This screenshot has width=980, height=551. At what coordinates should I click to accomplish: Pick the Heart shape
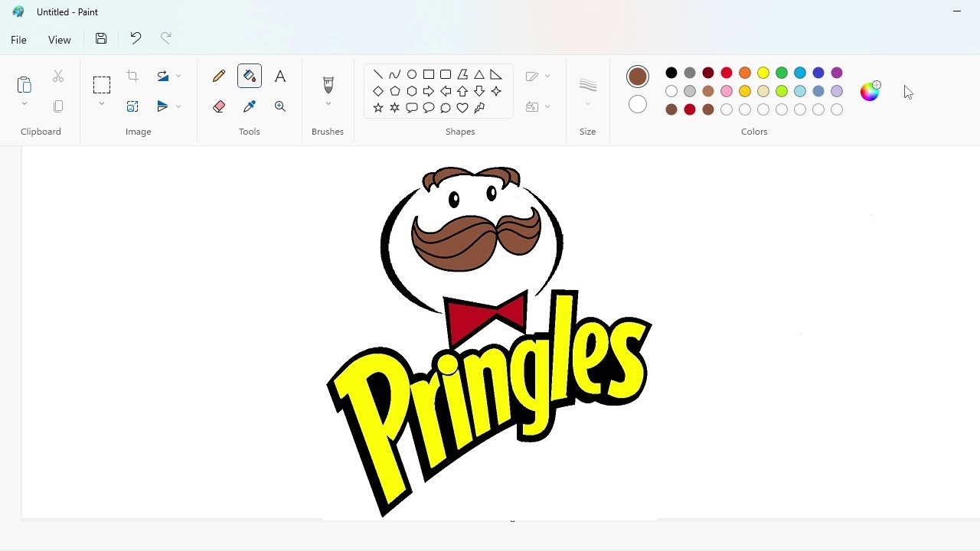tap(462, 108)
